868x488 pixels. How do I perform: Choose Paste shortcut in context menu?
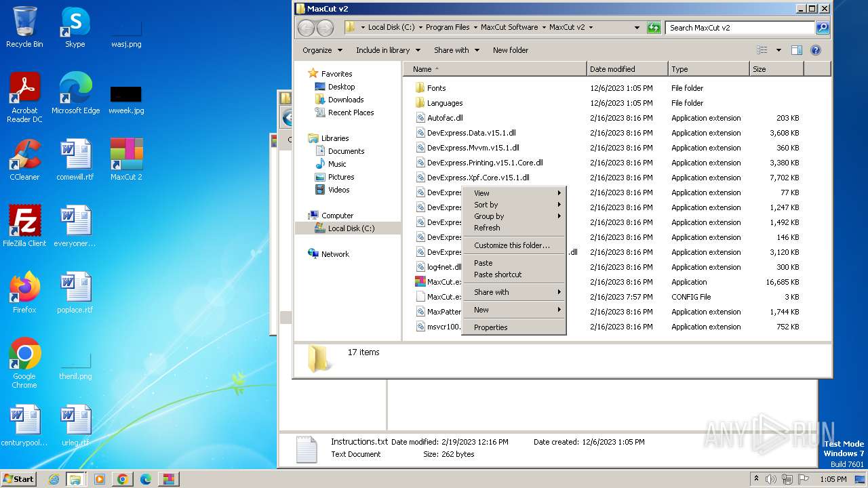point(514,274)
